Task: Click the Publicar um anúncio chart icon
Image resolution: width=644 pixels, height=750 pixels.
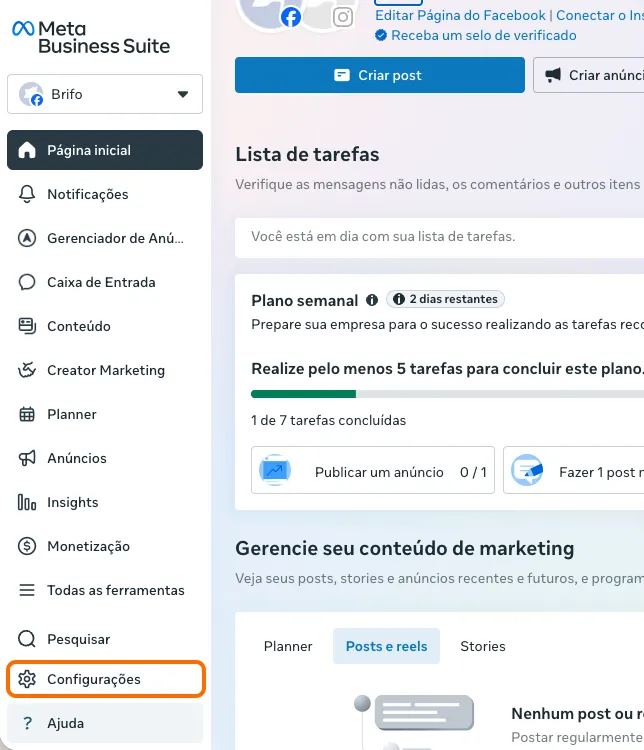Action: (275, 470)
